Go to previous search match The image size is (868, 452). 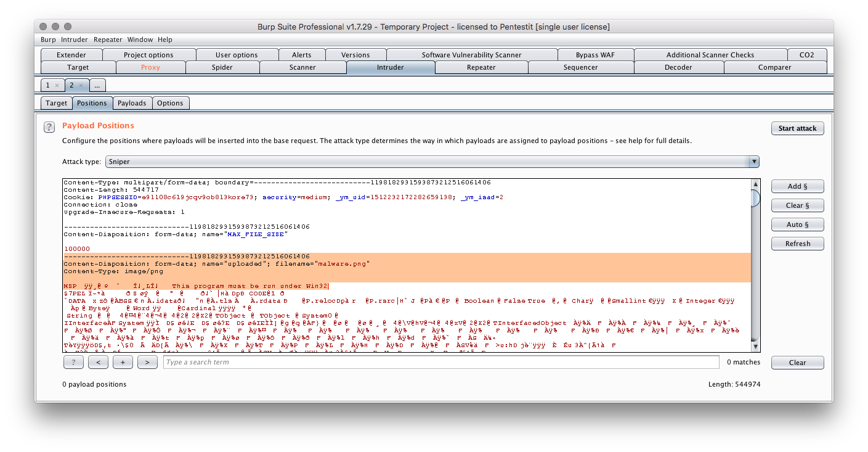click(98, 363)
